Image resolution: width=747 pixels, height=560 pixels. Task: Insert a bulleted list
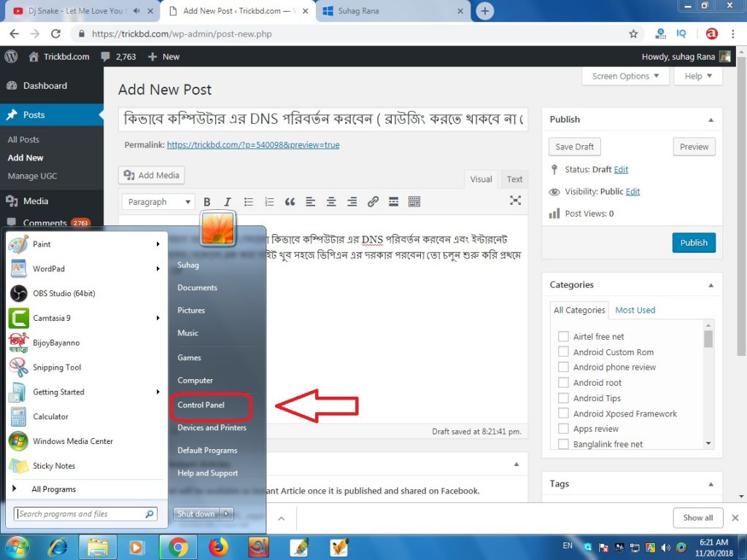click(248, 202)
